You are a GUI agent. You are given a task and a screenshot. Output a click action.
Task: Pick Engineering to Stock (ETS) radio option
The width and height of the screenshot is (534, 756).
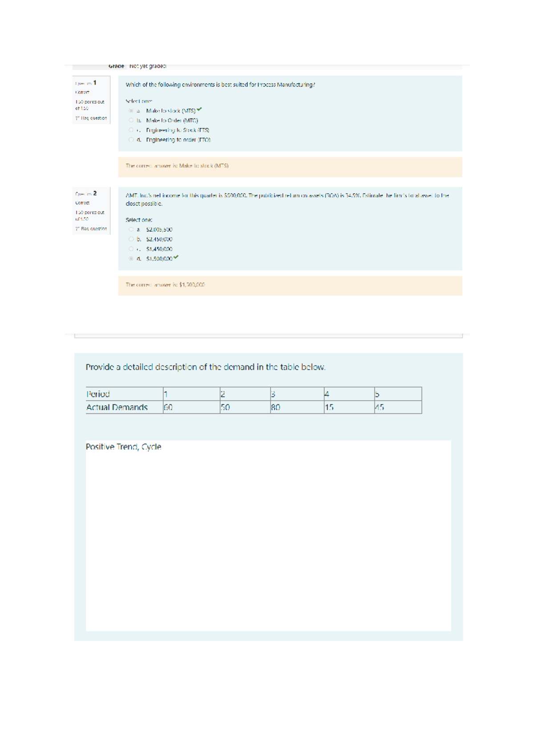click(x=131, y=130)
